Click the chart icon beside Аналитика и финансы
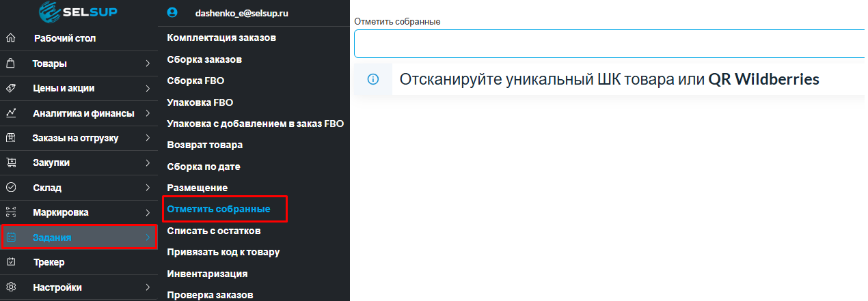This screenshot has height=301, width=868. [10, 113]
